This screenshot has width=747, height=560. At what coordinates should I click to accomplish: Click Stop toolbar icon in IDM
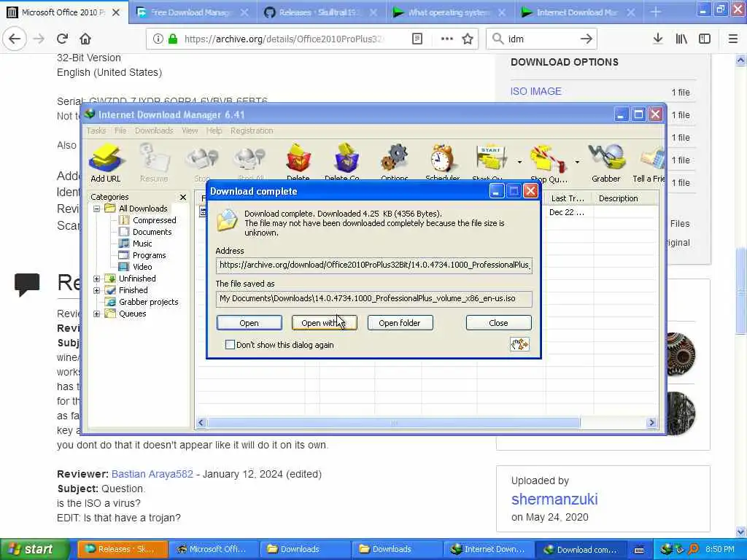click(x=202, y=162)
